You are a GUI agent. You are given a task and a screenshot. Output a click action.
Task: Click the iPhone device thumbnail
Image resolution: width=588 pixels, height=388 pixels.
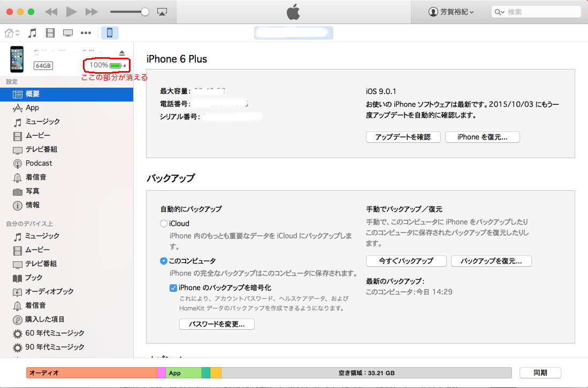click(17, 59)
